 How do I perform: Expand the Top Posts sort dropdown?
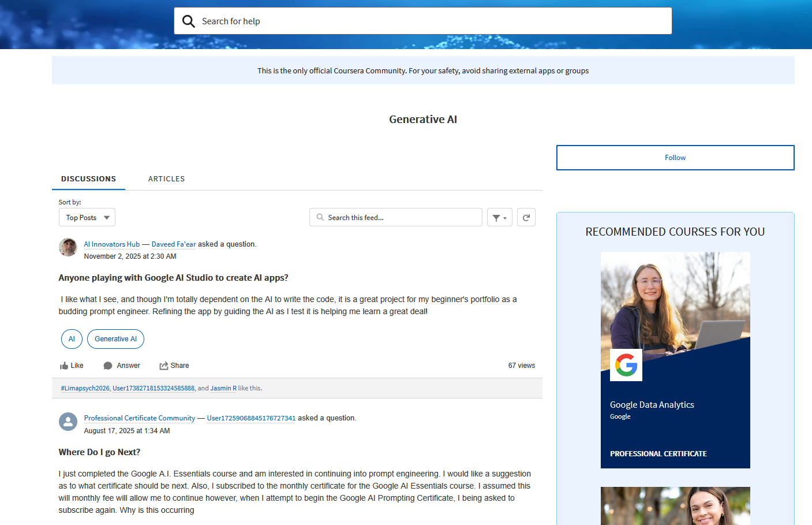click(x=87, y=217)
